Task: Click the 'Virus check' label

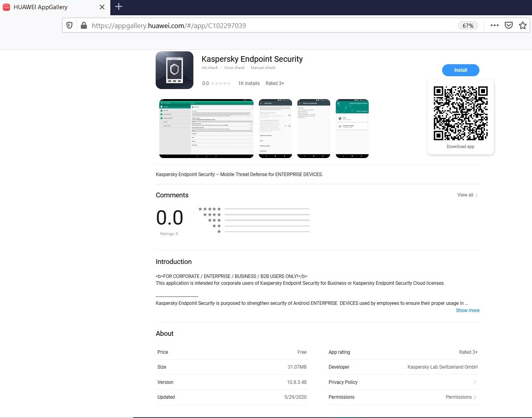Action: click(x=234, y=68)
